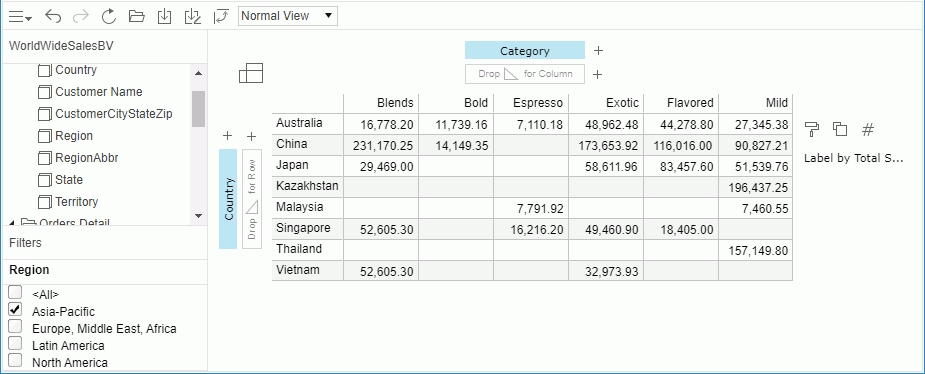
Task: Click the cell value 196,437.25
Action: (757, 188)
